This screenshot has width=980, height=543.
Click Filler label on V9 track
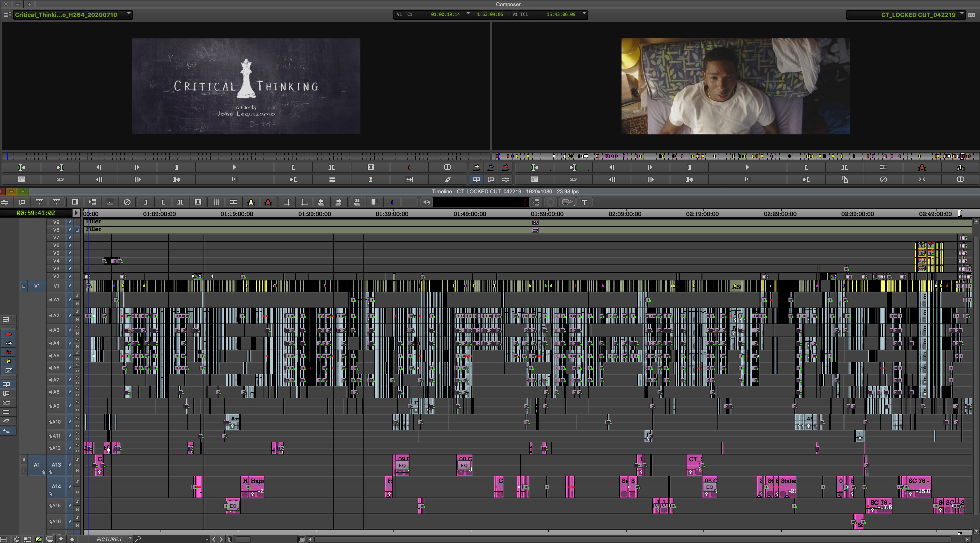tap(94, 221)
